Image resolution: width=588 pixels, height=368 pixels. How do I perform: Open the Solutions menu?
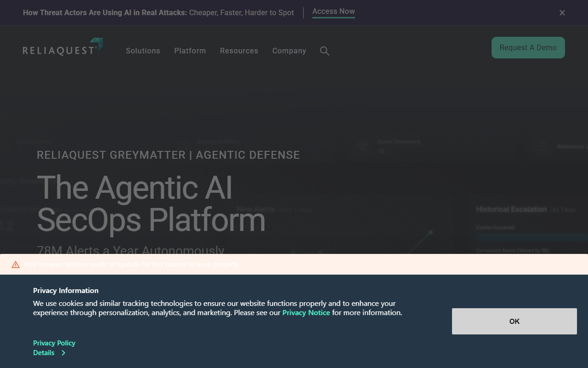pyautogui.click(x=143, y=51)
